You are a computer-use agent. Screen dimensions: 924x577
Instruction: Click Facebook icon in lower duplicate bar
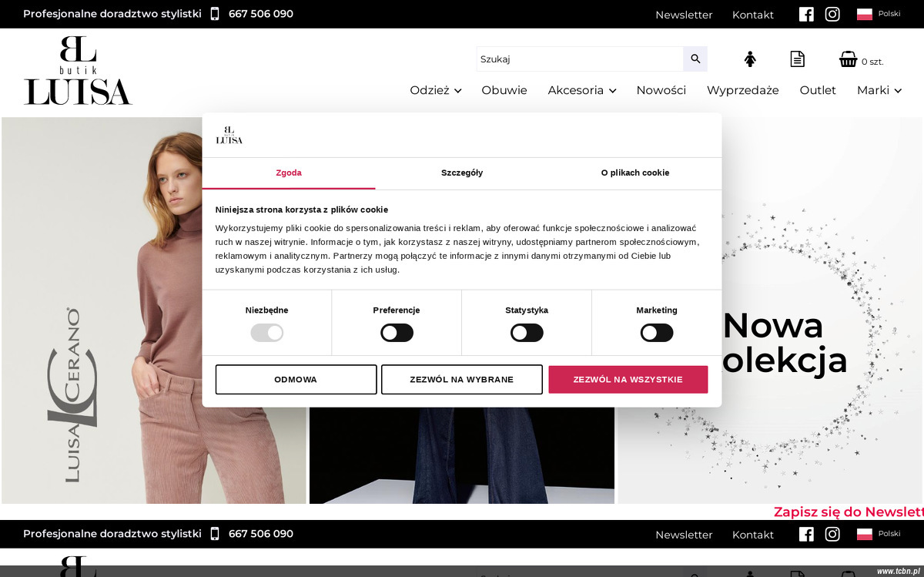[806, 534]
